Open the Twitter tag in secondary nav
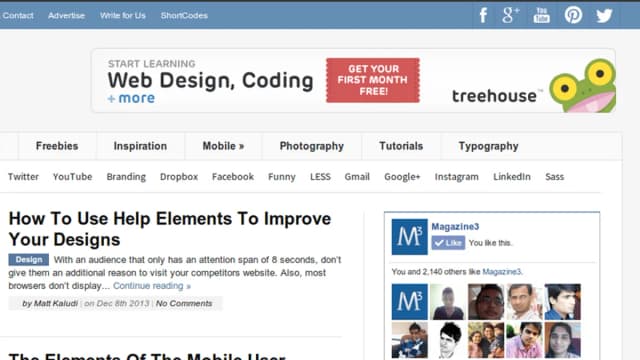The height and width of the screenshot is (360, 640). [23, 177]
